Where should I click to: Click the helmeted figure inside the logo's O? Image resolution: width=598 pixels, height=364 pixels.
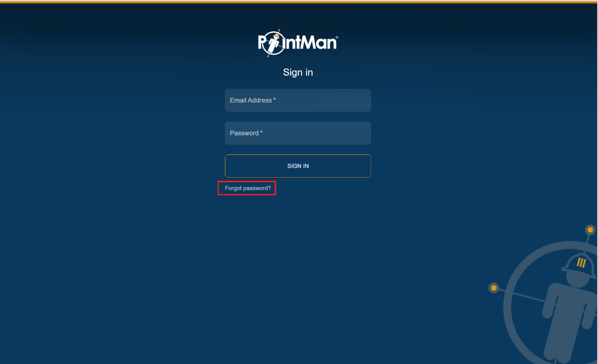[x=274, y=44]
